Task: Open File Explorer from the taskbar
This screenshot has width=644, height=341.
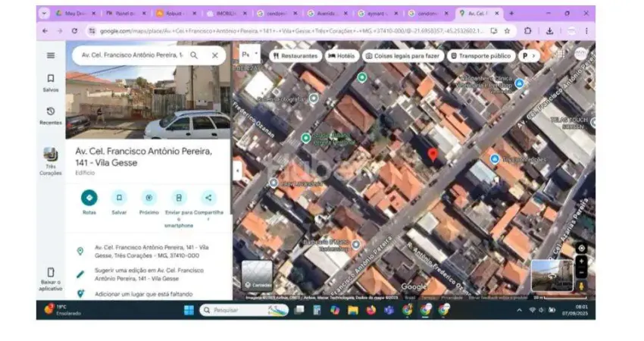Action: pyautogui.click(x=353, y=310)
